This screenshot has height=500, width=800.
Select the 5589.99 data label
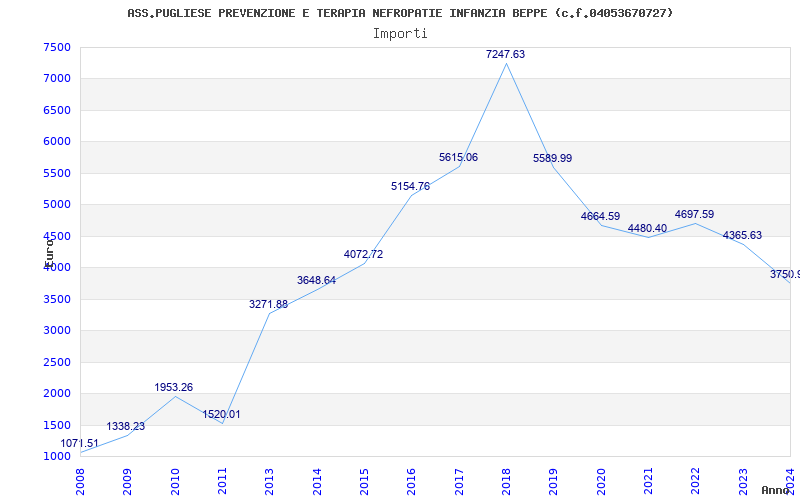553,158
